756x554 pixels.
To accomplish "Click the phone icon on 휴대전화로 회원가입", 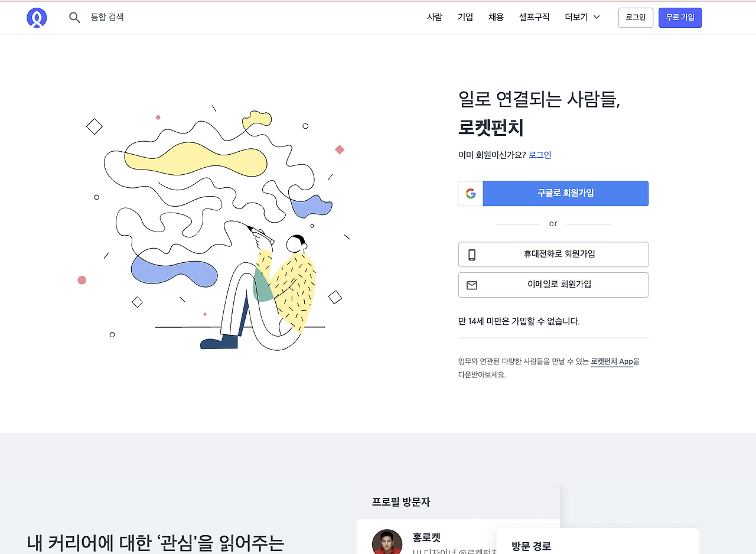I will click(471, 254).
